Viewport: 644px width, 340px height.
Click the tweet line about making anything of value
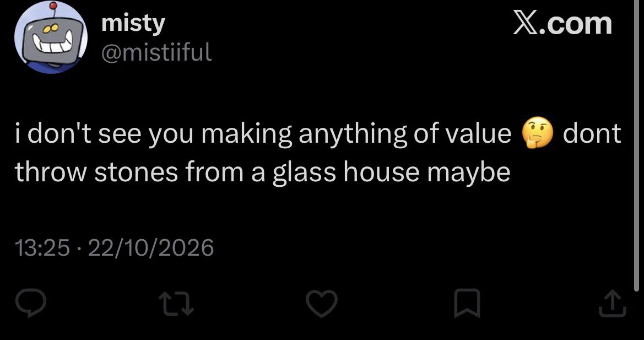(263, 134)
